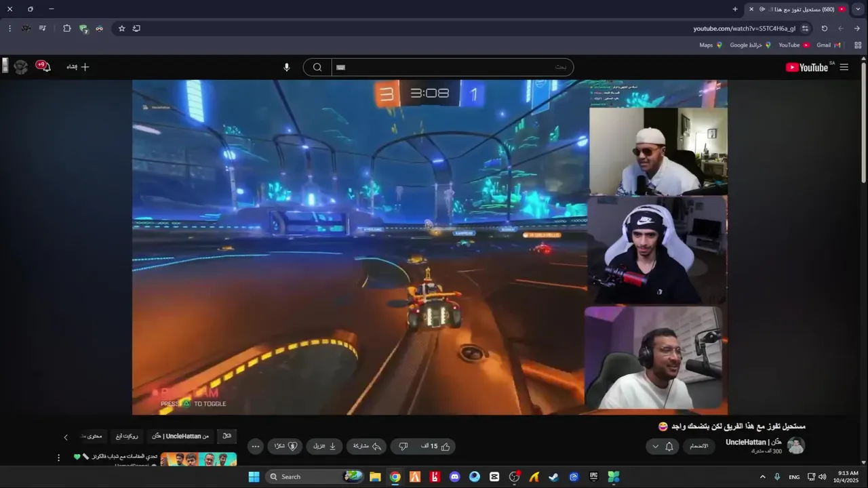Screen dimensions: 868x488
Task: Select the روكيت ليغ filter chip
Action: pyautogui.click(x=127, y=436)
